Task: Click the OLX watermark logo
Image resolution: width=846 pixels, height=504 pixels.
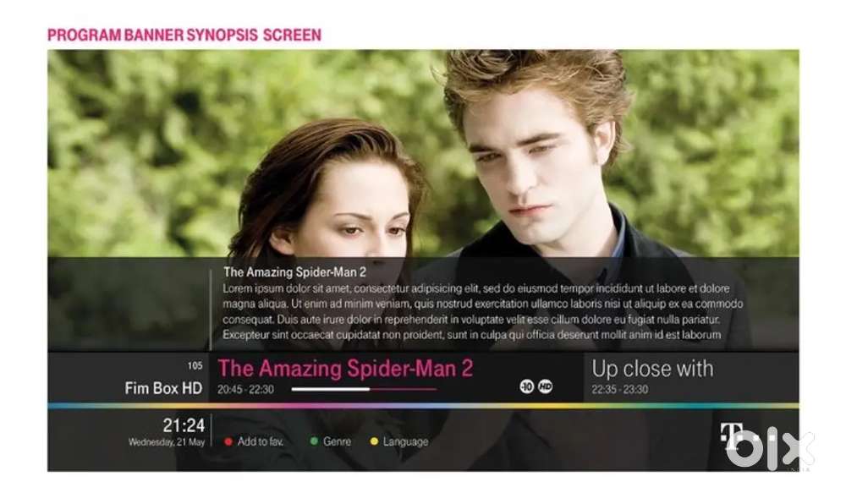Action: [770, 447]
